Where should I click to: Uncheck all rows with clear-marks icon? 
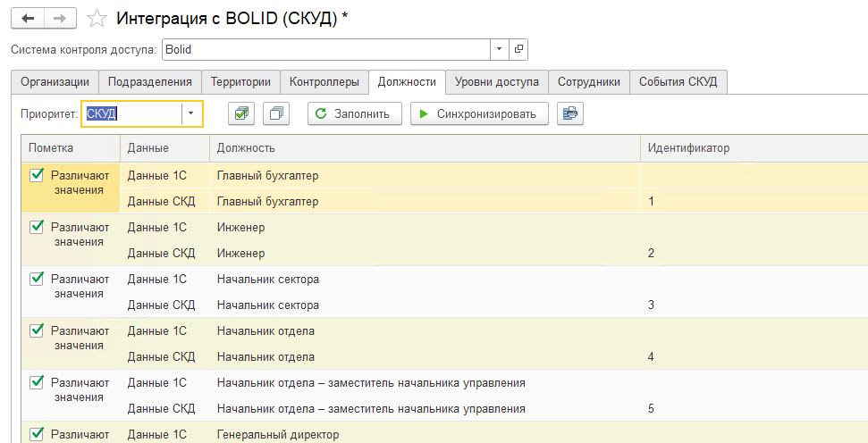pos(278,113)
